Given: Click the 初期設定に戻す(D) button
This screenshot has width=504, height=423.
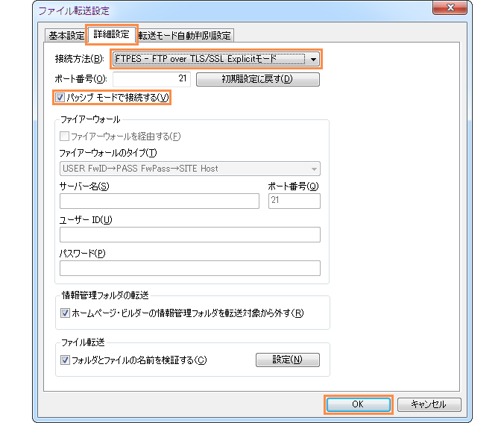Looking at the screenshot, I should pos(257,79).
